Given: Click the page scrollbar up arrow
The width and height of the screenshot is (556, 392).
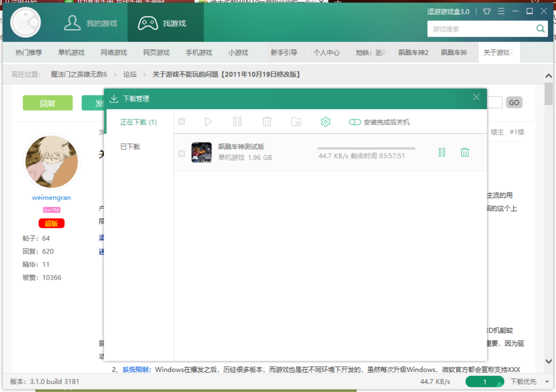Looking at the screenshot, I should click(549, 76).
